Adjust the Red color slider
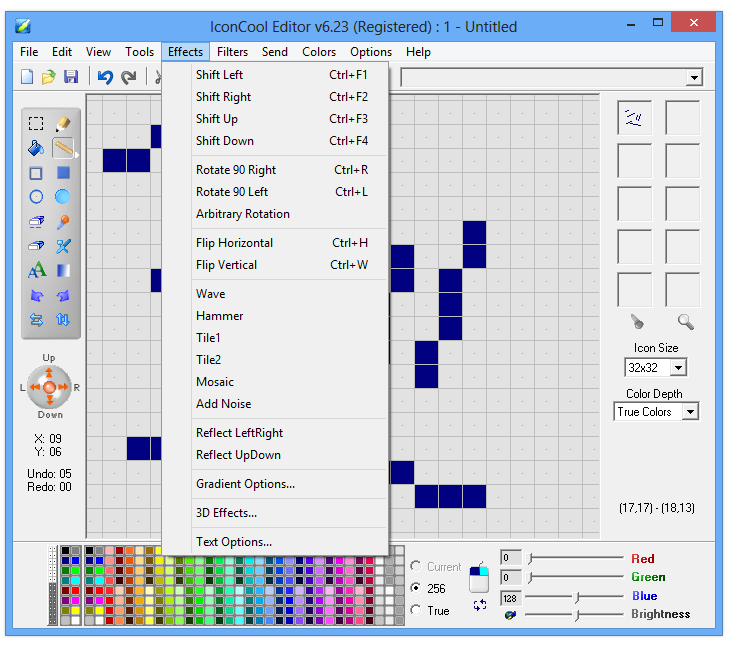Image resolution: width=739 pixels, height=650 pixels. pyautogui.click(x=575, y=559)
